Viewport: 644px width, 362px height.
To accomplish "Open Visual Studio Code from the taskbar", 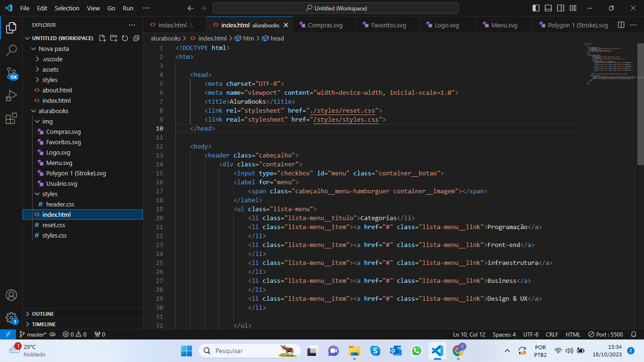I will (x=437, y=351).
